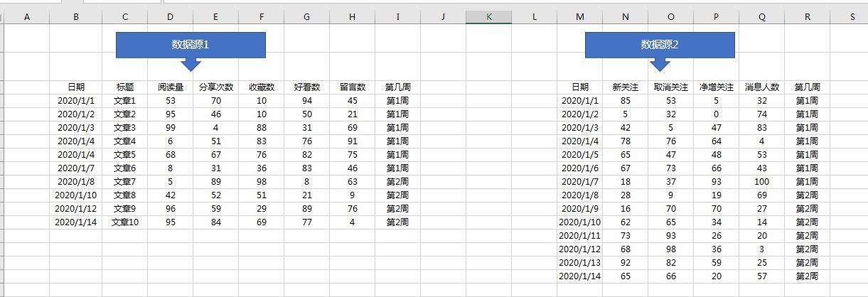Click 2020/1/13 date in column M
Image resolution: width=868 pixels, height=297 pixels.
click(x=579, y=263)
